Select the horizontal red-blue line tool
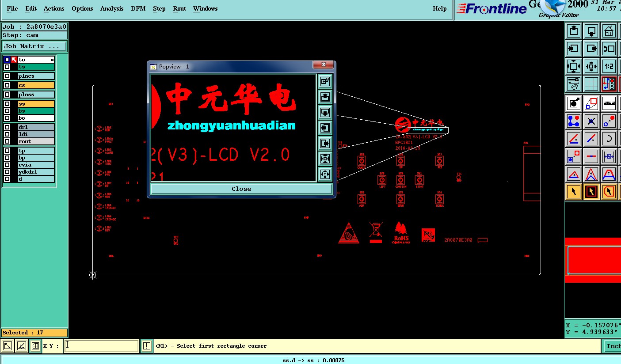Image resolution: width=621 pixels, height=364 pixels. point(591,156)
